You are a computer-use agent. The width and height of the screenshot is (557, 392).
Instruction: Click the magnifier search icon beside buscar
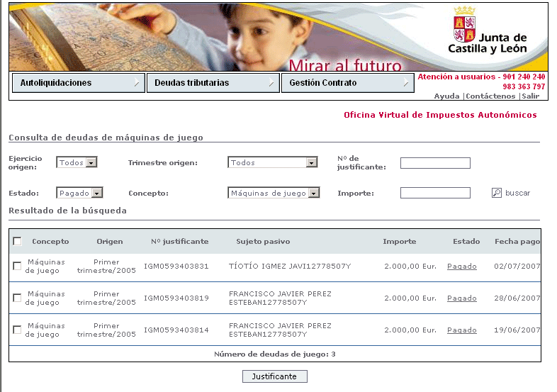[497, 193]
